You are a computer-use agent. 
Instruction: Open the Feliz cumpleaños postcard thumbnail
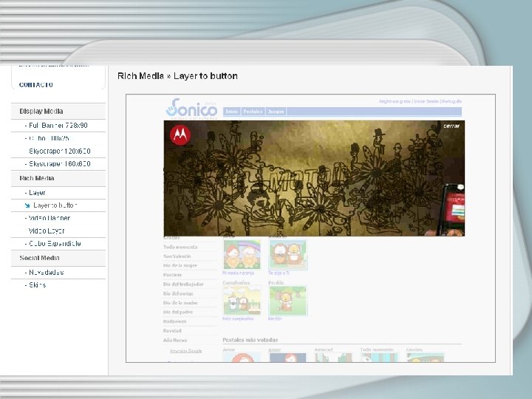[x=242, y=301]
